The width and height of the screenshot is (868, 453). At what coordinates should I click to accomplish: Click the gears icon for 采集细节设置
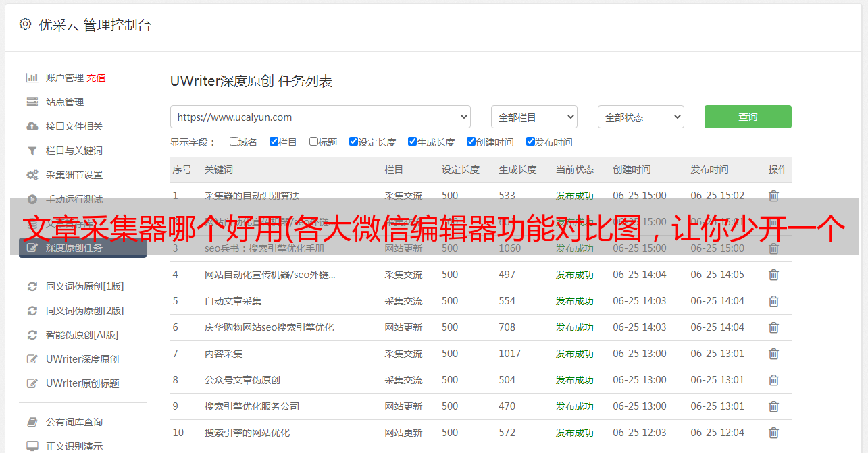tap(32, 175)
